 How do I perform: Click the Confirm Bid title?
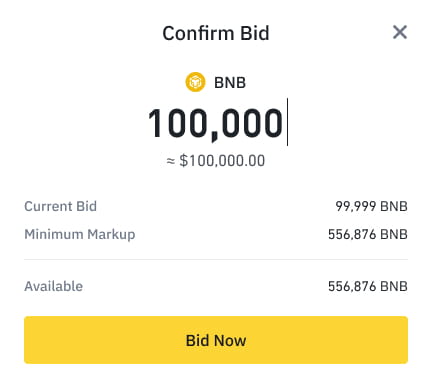tap(216, 33)
